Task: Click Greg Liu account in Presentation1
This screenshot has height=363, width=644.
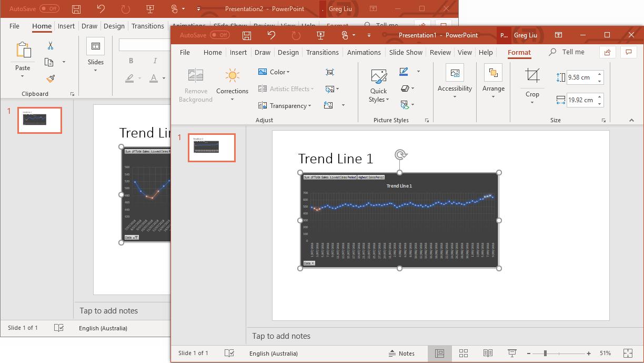Action: pos(525,35)
